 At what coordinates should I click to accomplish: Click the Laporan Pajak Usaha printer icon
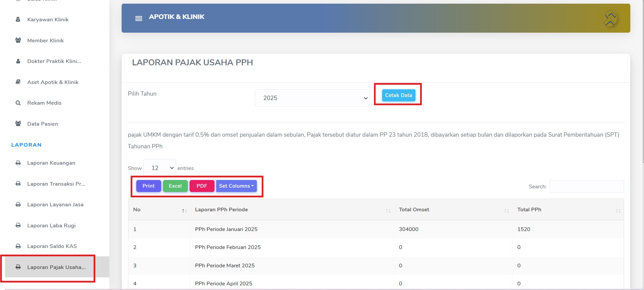(18, 267)
